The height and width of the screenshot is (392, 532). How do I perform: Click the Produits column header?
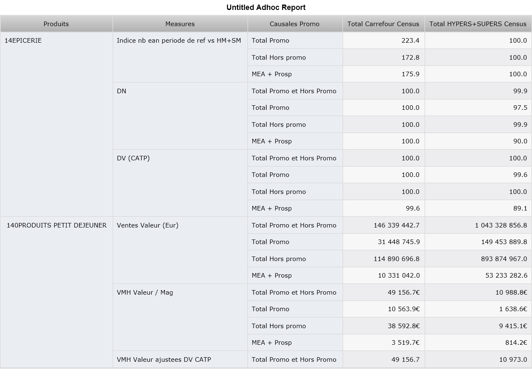tap(56, 24)
